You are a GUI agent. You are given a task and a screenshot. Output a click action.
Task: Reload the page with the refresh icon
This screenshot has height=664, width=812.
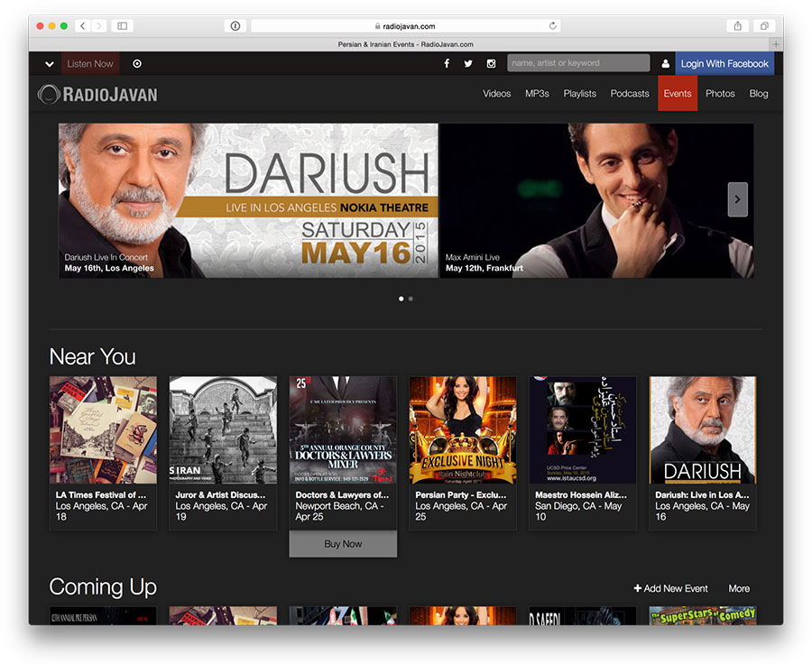point(552,26)
